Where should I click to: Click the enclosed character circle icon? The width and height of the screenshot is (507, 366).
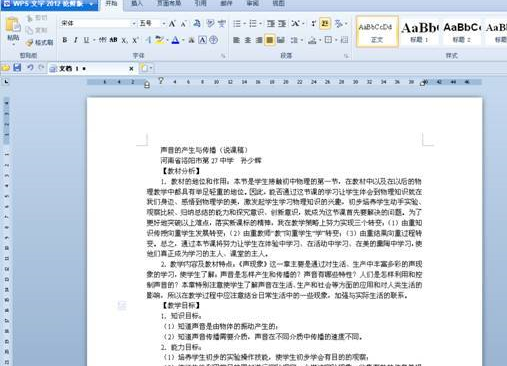pos(213,40)
